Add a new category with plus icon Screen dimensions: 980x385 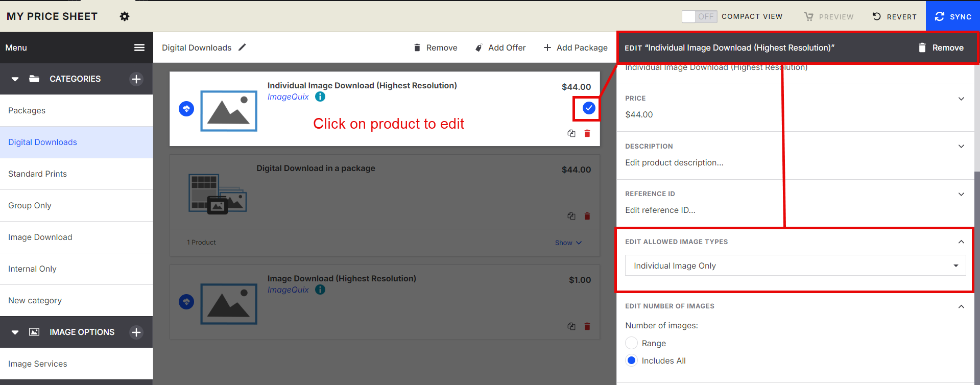click(136, 79)
